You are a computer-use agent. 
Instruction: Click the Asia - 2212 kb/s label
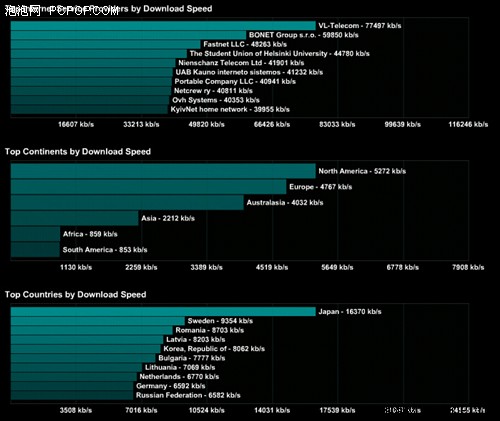pyautogui.click(x=168, y=218)
